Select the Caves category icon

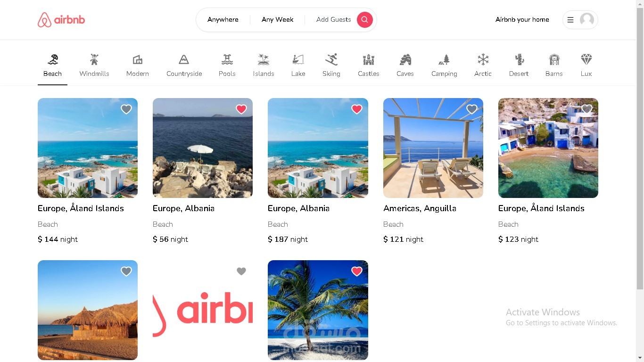(x=405, y=59)
